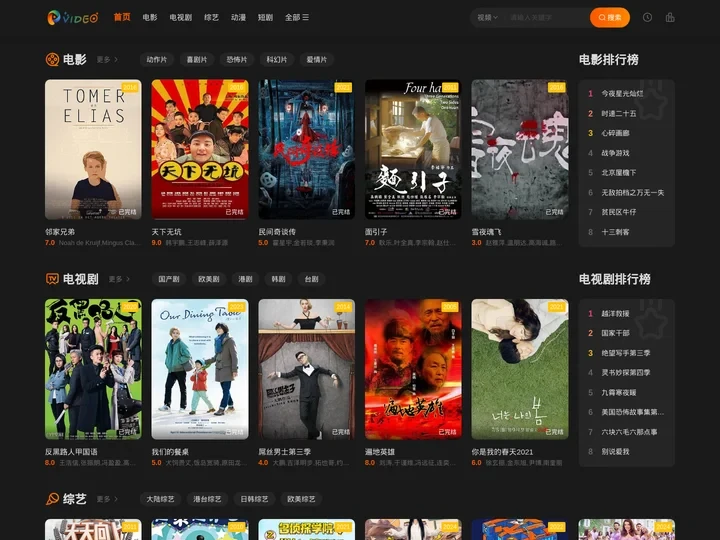Open ranked movie 战争游戏
720x540 pixels.
(x=615, y=153)
